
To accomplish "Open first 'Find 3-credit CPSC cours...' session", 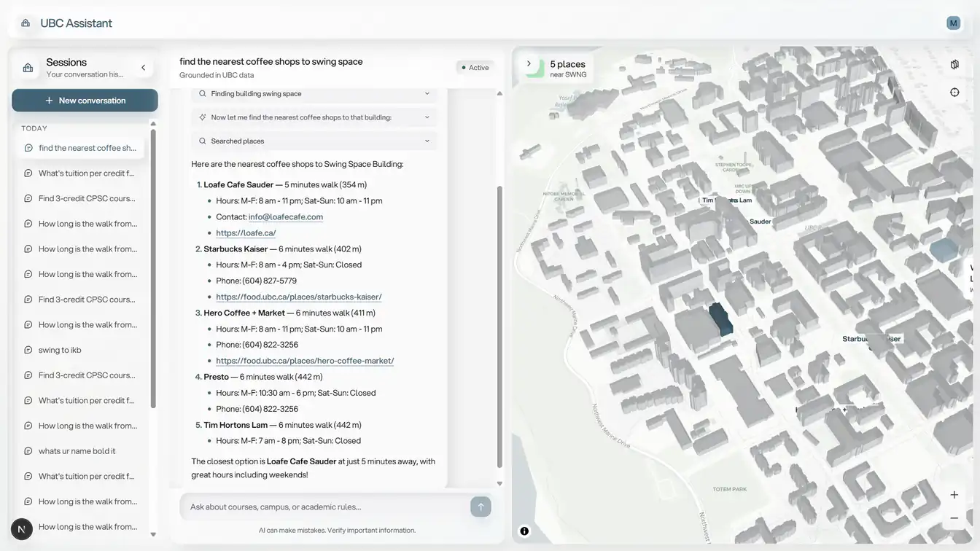I will tap(80, 198).
